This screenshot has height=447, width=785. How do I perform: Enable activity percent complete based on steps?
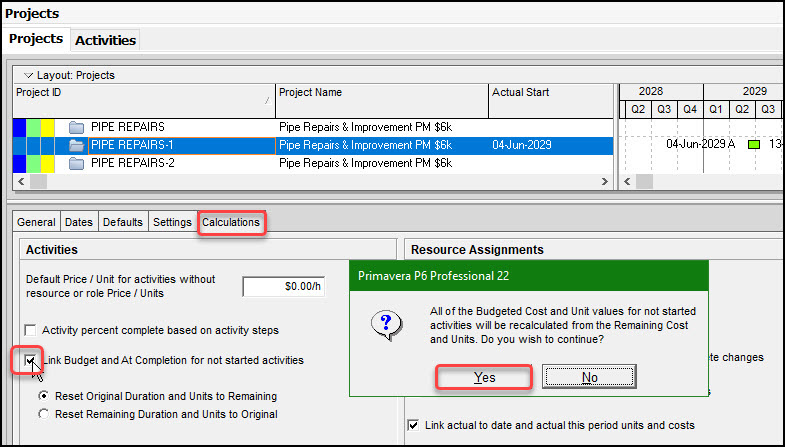point(31,330)
